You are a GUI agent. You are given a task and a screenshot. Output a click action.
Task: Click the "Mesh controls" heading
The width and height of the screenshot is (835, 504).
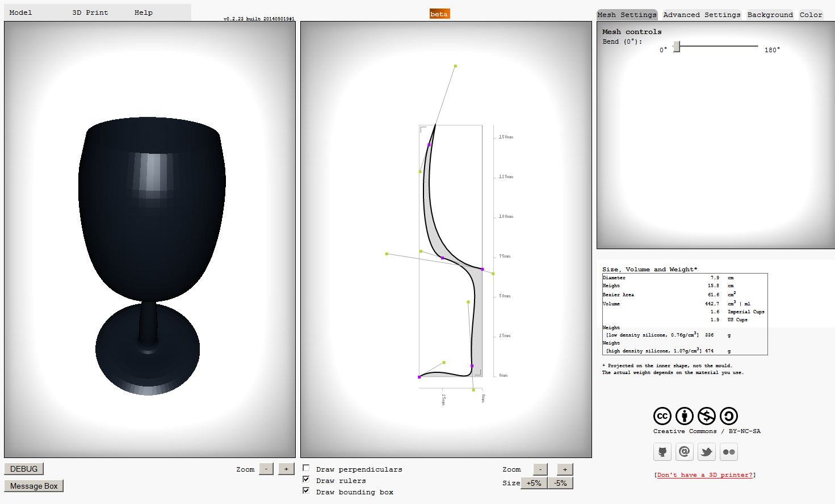pyautogui.click(x=632, y=32)
